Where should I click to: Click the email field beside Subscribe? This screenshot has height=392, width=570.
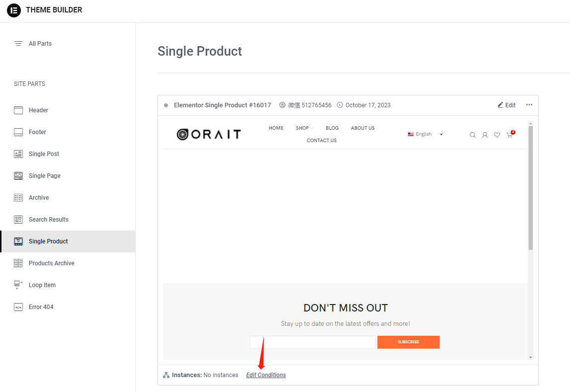click(x=313, y=342)
